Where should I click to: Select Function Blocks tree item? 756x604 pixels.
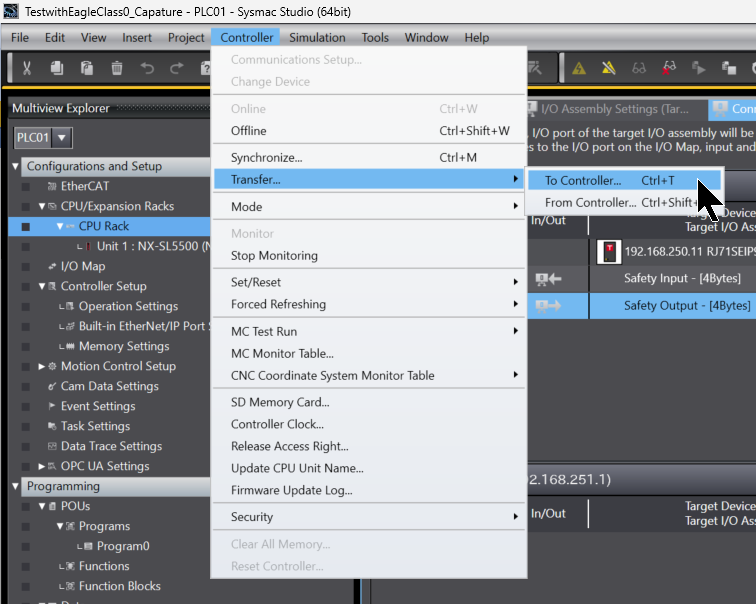point(120,586)
